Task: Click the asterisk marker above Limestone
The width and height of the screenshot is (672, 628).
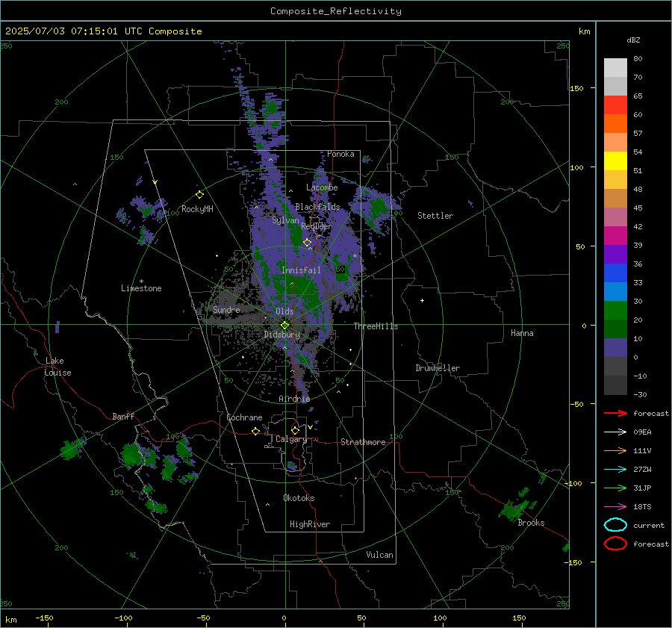Action: click(x=141, y=282)
